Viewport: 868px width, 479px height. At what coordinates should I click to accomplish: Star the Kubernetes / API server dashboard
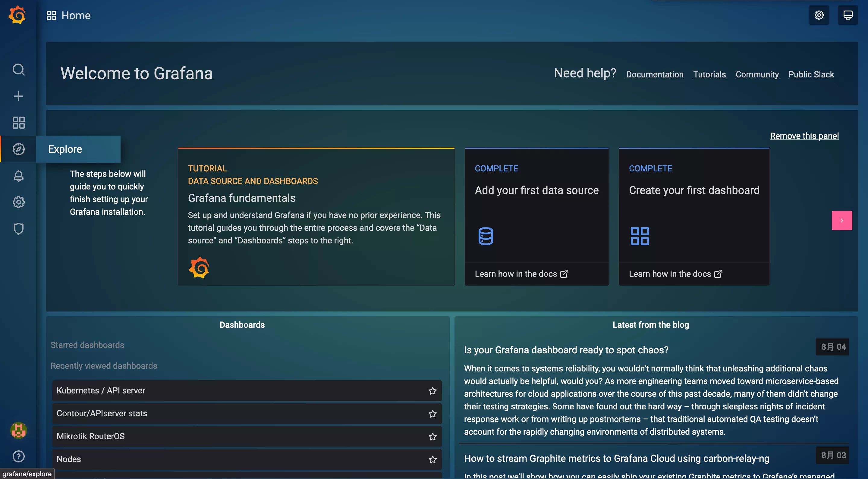[433, 391]
